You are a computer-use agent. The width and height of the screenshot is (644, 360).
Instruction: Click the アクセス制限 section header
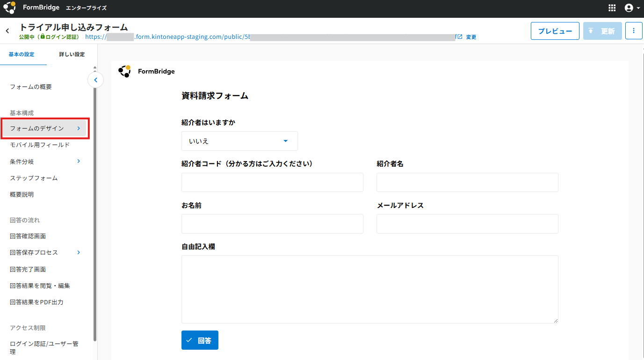[x=28, y=328]
